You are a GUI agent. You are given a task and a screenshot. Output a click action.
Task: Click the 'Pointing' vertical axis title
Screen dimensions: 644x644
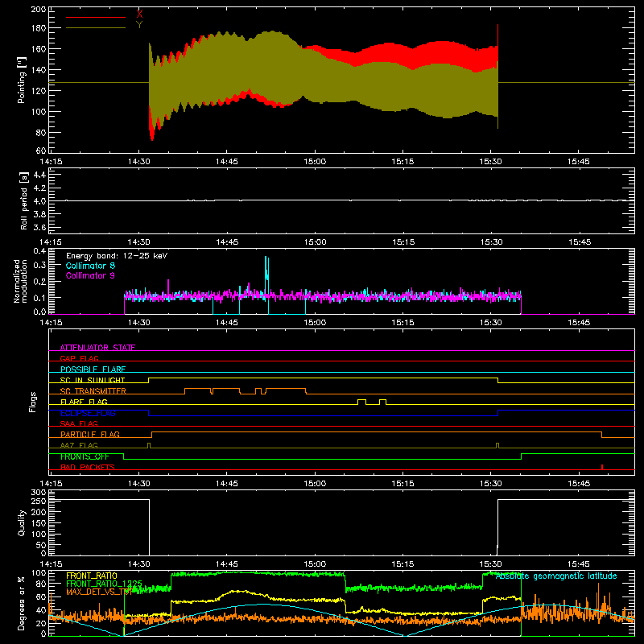click(22, 80)
